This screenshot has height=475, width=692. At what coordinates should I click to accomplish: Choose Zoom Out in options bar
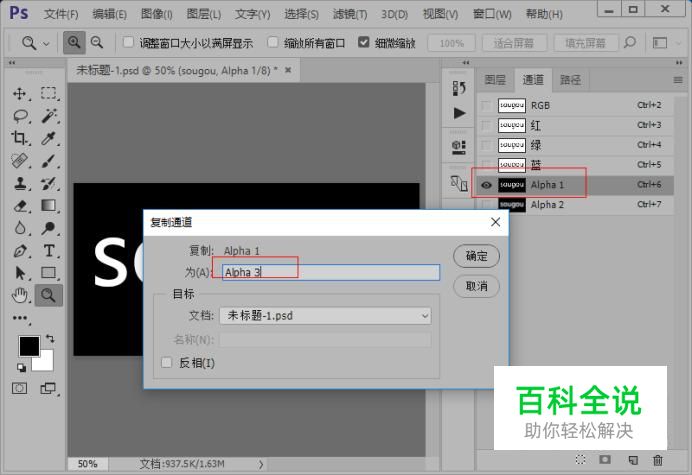[x=97, y=43]
